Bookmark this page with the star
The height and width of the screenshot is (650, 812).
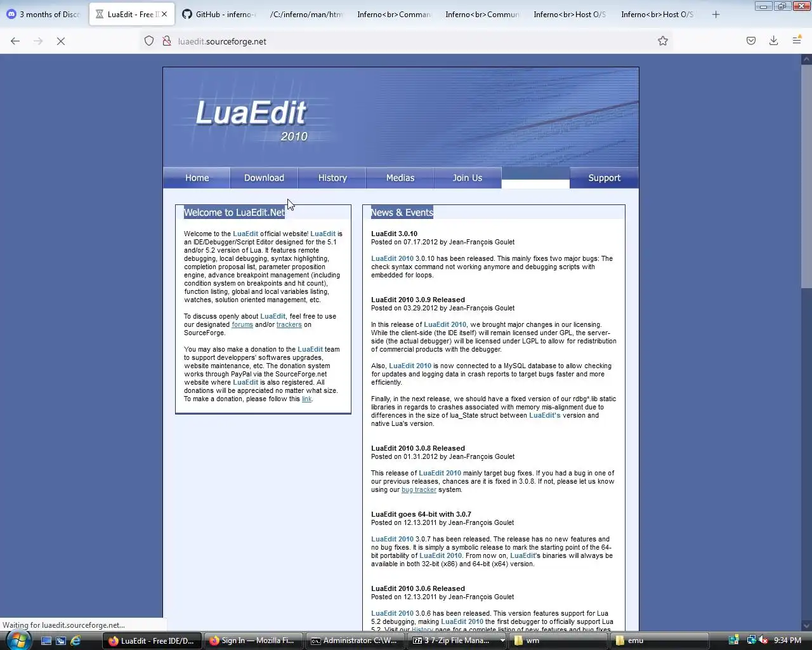(663, 41)
